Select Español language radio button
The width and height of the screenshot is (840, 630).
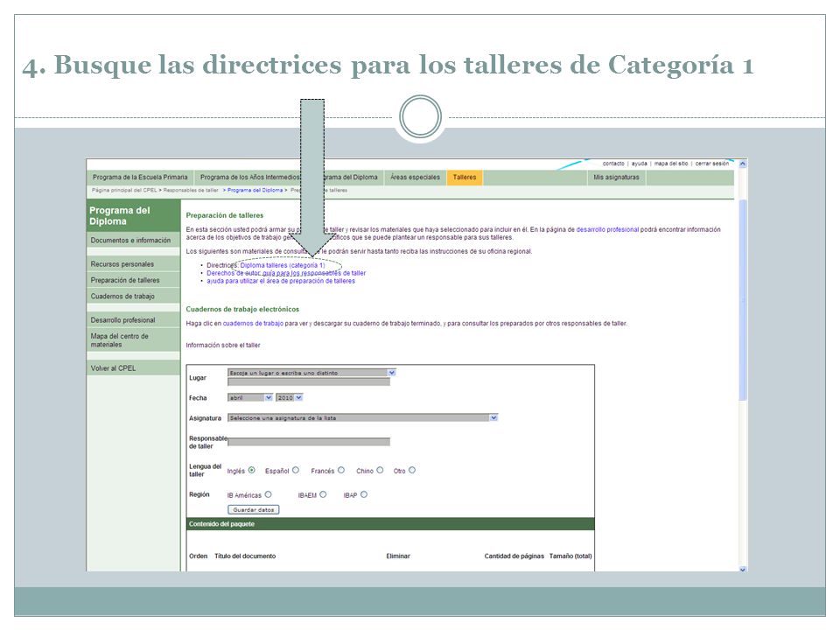point(296,470)
